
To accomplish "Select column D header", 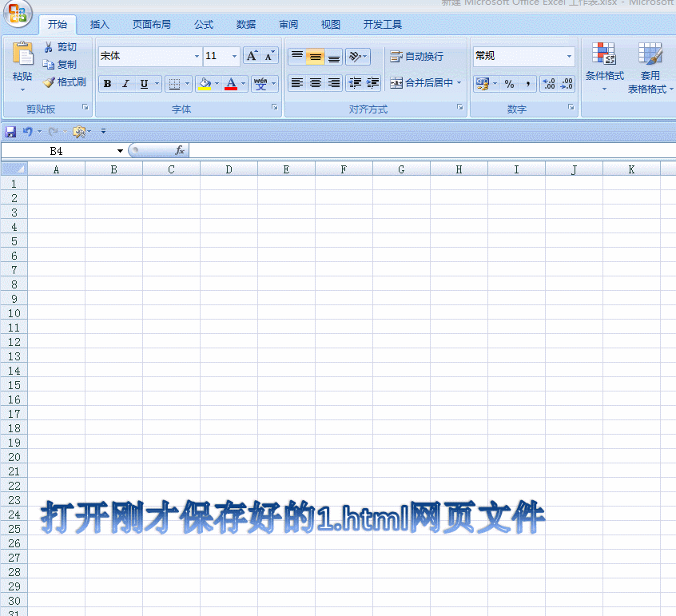I will [229, 169].
